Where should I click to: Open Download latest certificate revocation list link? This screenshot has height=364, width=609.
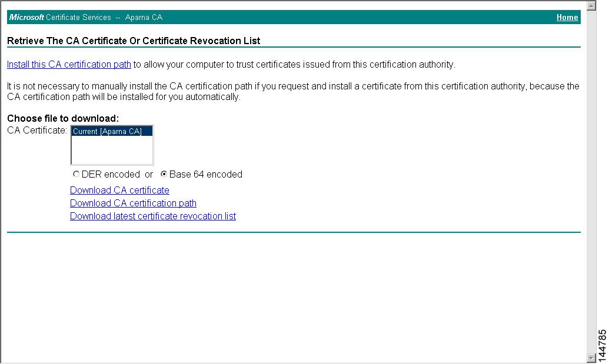pos(153,216)
